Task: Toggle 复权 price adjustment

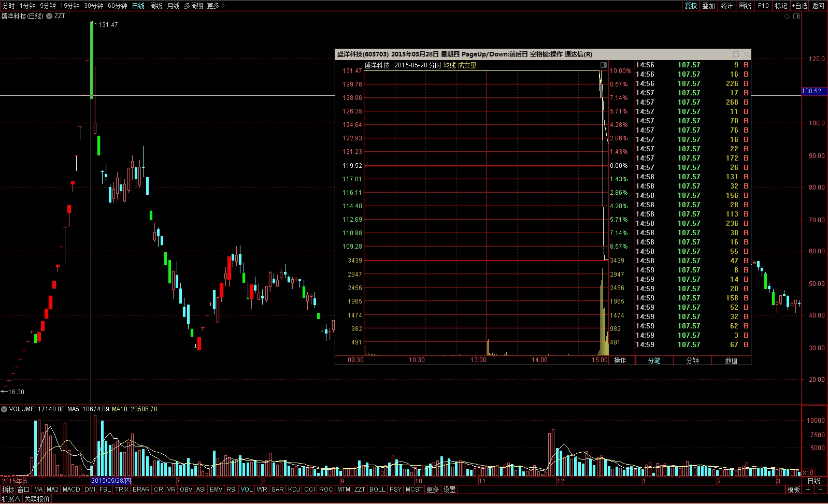Action: [x=691, y=6]
